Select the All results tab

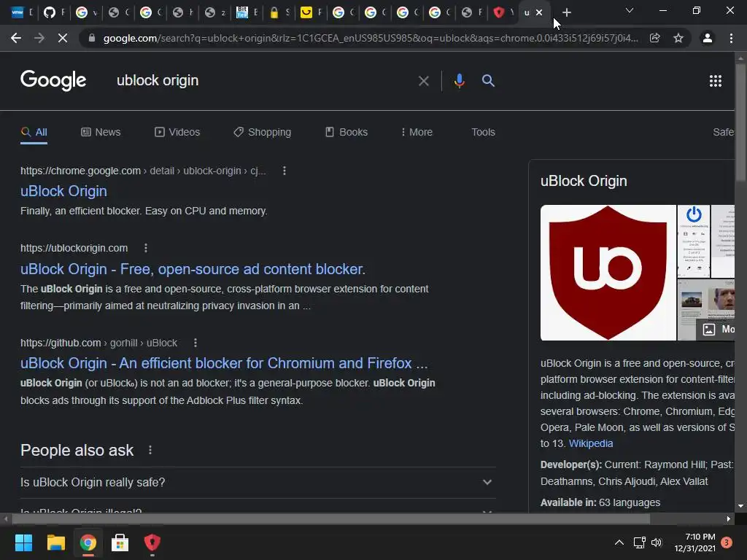(34, 132)
